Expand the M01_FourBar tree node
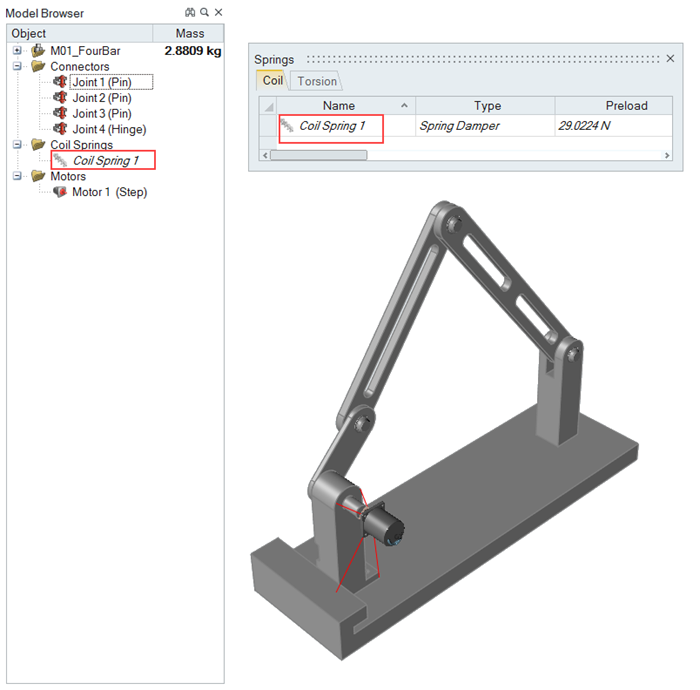700x690 pixels. click(17, 51)
